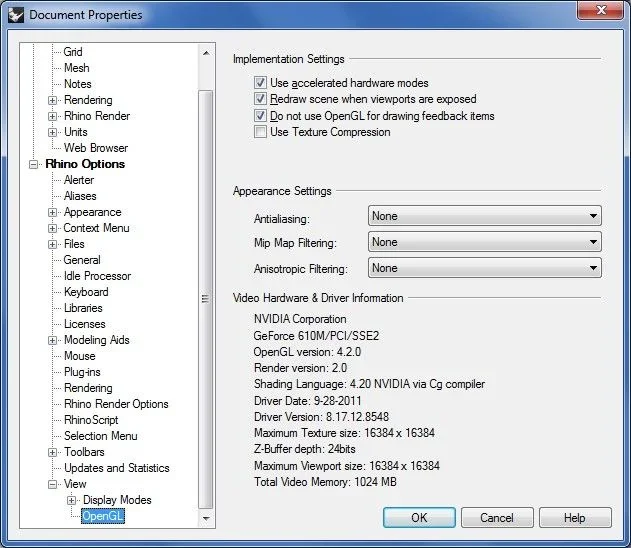The height and width of the screenshot is (548, 631).
Task: Select Aliases in the options tree
Action: click(x=80, y=196)
